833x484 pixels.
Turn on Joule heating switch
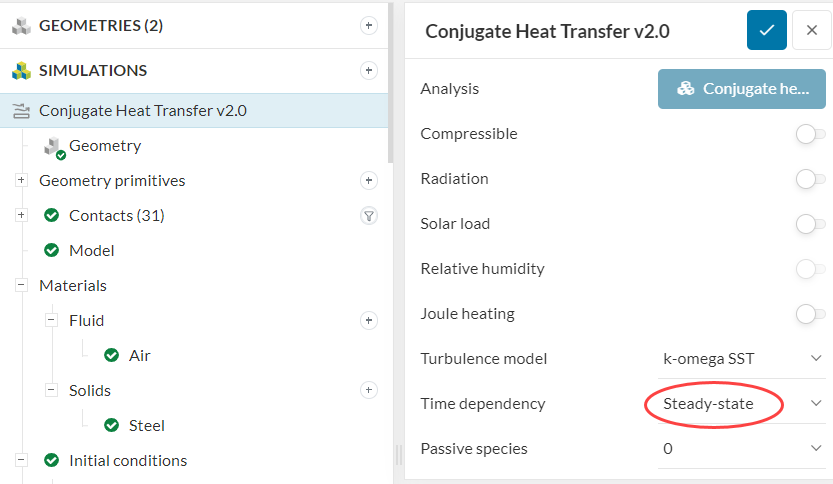click(810, 314)
